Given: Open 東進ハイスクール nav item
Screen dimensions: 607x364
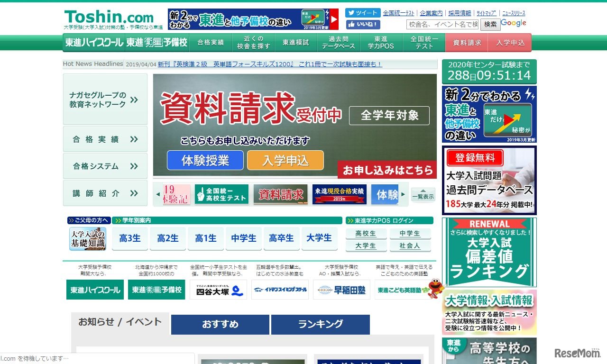Looking at the screenshot, I should point(94,42).
